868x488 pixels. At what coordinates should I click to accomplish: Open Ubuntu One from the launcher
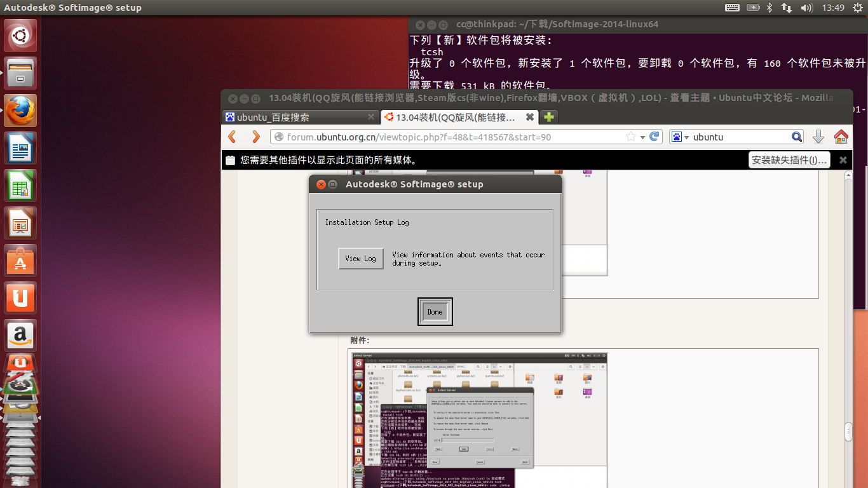click(x=21, y=298)
